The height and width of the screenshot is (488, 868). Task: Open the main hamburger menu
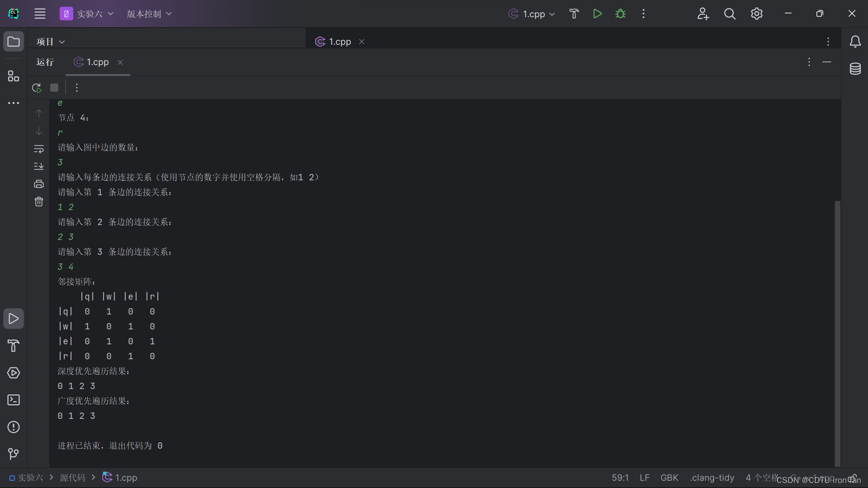point(40,14)
